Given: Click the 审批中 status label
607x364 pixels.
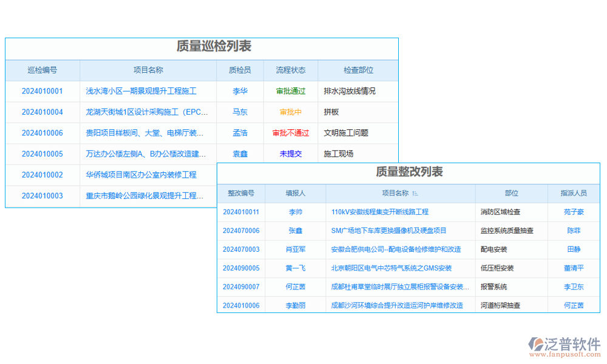Looking at the screenshot, I should [x=290, y=112].
